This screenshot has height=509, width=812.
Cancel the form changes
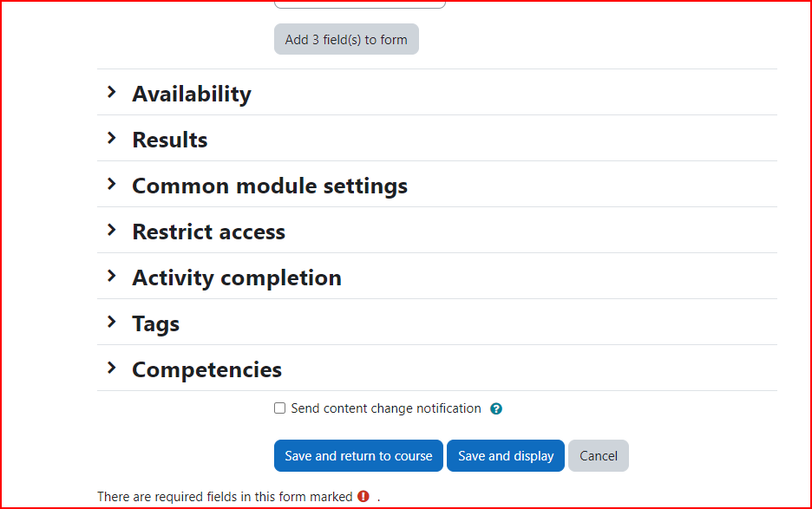pyautogui.click(x=598, y=455)
